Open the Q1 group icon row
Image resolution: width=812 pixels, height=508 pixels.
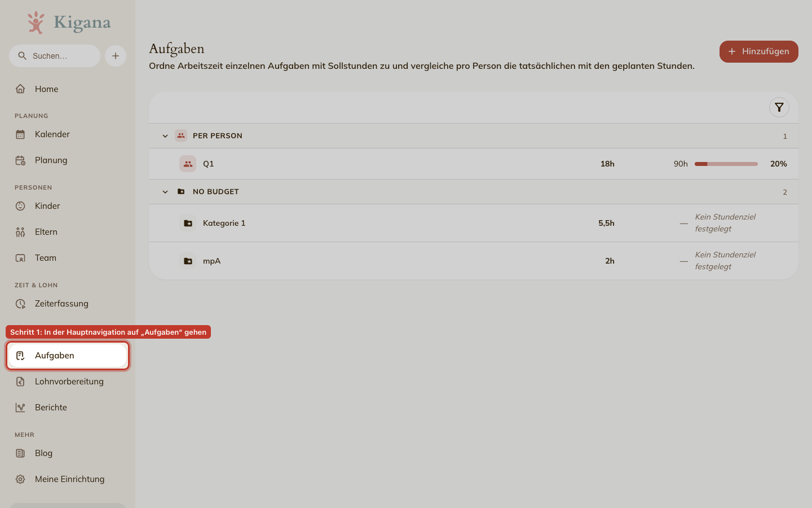[188, 164]
